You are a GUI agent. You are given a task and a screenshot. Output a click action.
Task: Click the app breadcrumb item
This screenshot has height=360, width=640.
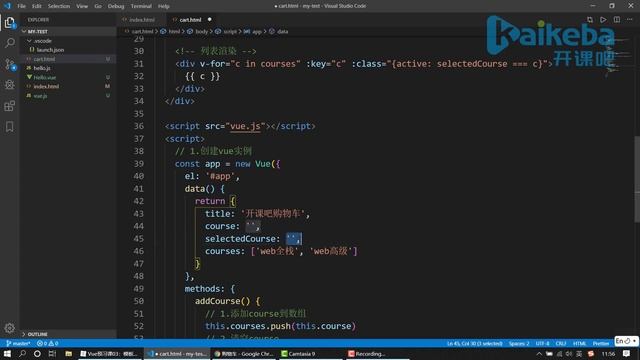[x=257, y=31]
